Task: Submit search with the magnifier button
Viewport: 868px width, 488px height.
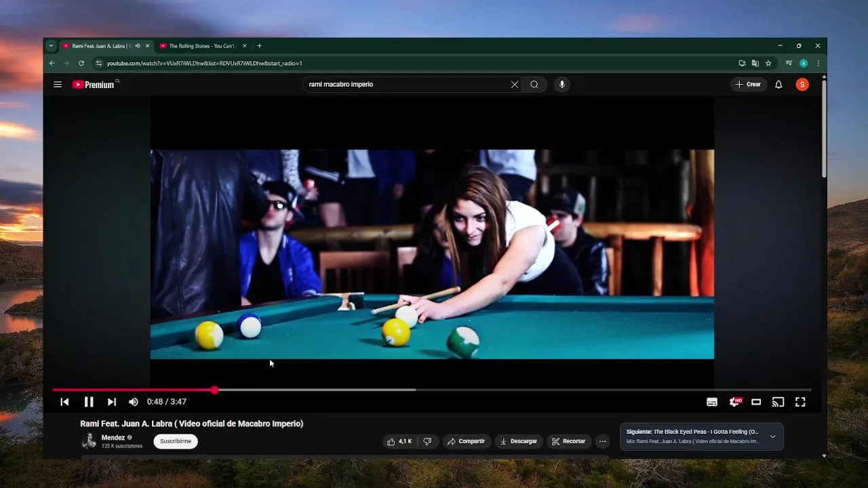Action: [x=534, y=85]
